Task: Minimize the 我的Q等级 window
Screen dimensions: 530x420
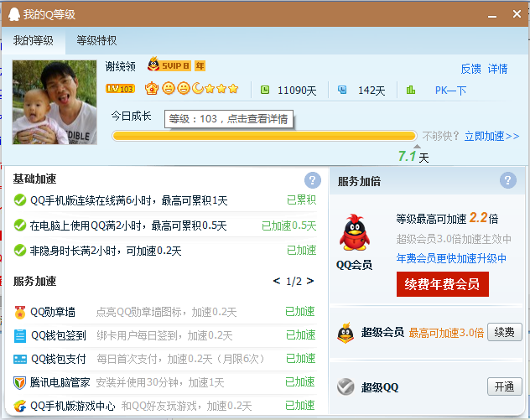Action: tap(492, 16)
